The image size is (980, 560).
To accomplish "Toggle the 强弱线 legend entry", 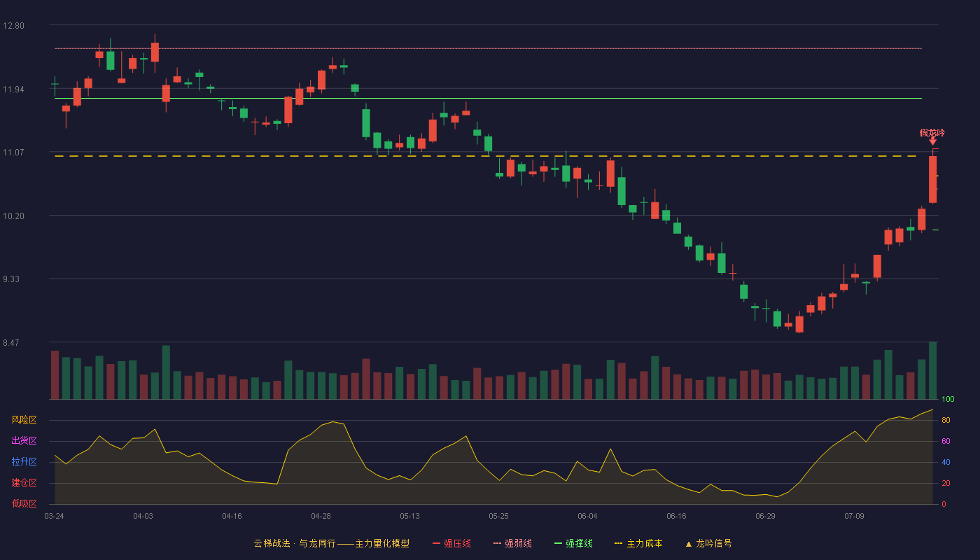I will click(x=512, y=543).
